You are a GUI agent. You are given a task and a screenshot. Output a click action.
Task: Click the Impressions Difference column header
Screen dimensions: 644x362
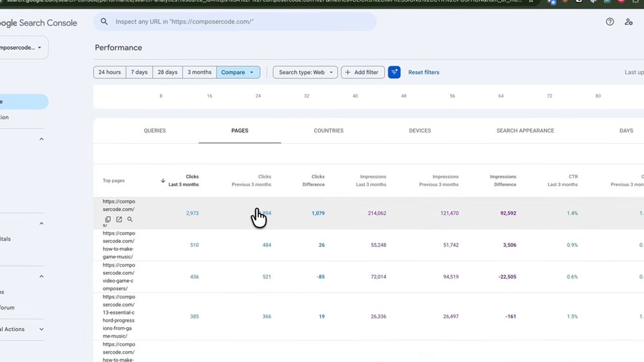[x=503, y=180]
